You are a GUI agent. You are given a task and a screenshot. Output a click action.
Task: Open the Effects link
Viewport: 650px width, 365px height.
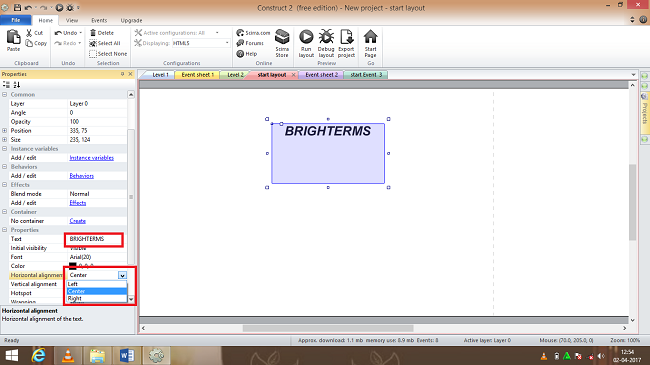pyautogui.click(x=78, y=203)
